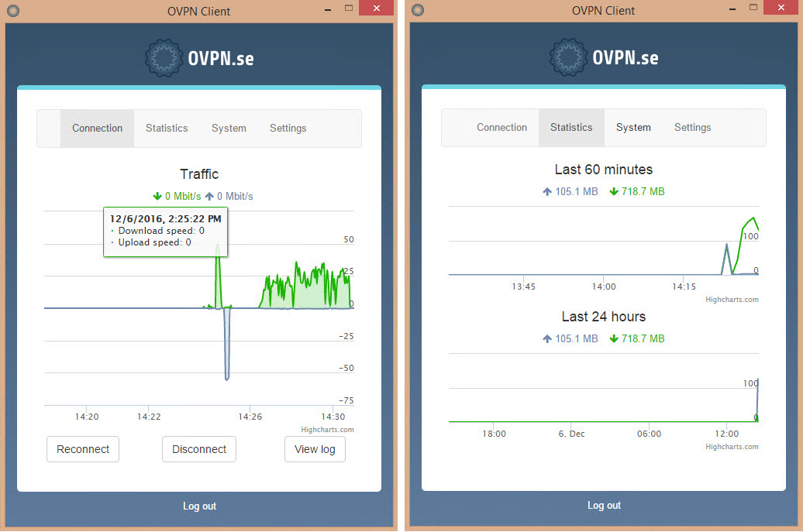Click the download arrow under Last 60 minutes

[x=614, y=192]
